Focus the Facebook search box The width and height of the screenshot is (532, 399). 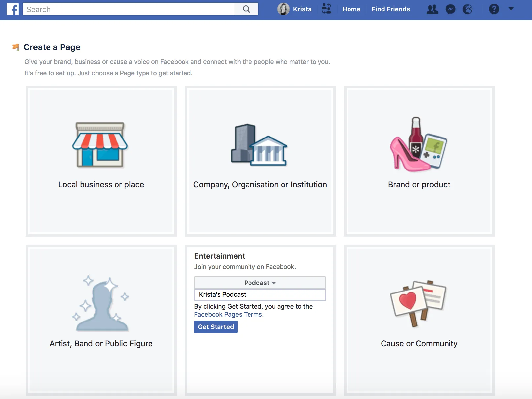129,9
